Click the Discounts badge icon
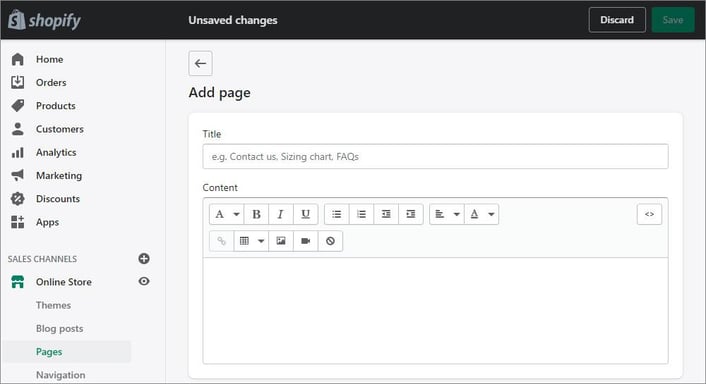Viewport: 706px width, 384px height. (x=18, y=199)
